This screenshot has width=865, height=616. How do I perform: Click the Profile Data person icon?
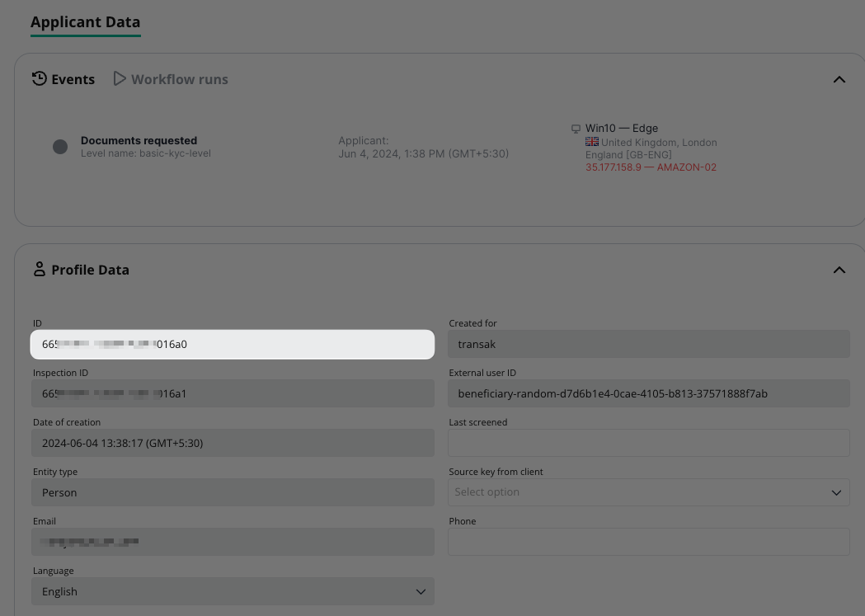(x=39, y=270)
